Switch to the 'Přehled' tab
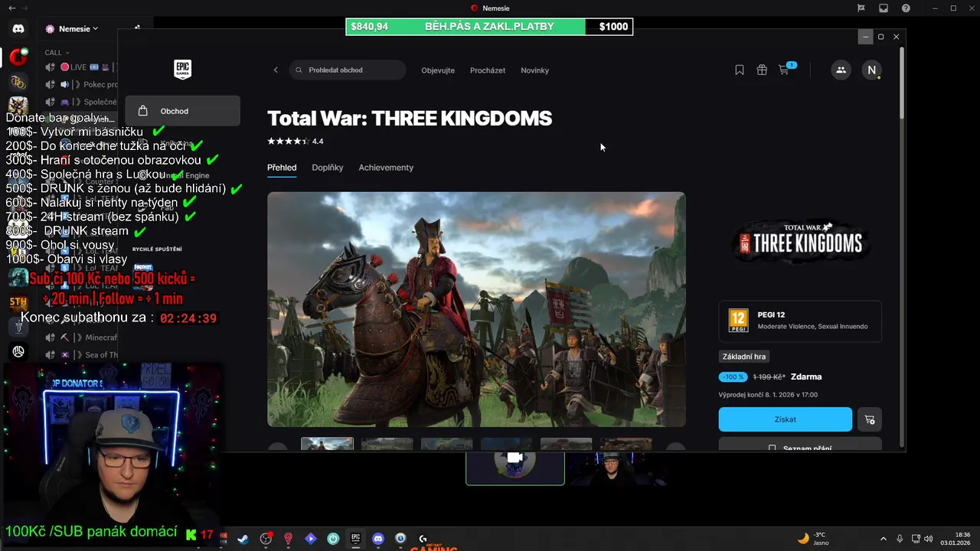Viewport: 980px width, 551px height. click(x=282, y=168)
